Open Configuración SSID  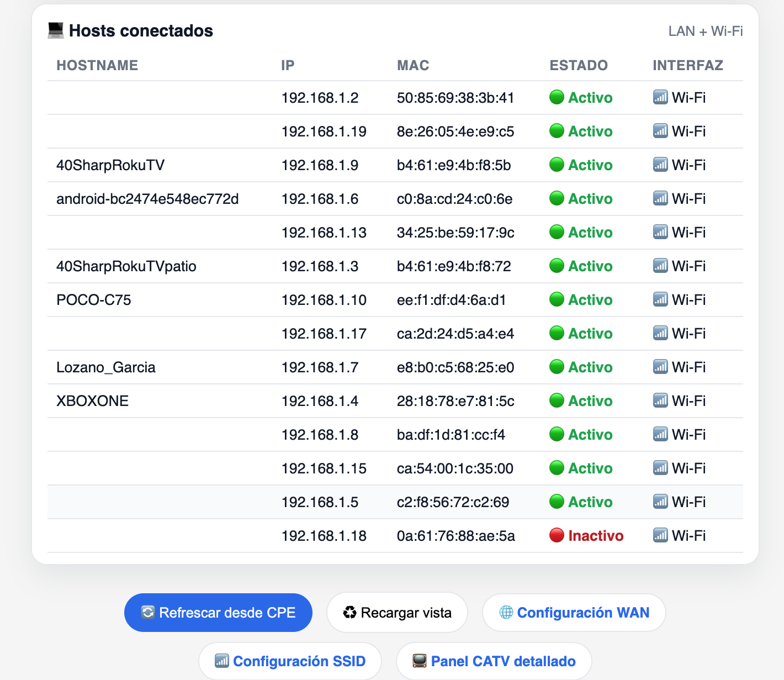click(x=290, y=661)
